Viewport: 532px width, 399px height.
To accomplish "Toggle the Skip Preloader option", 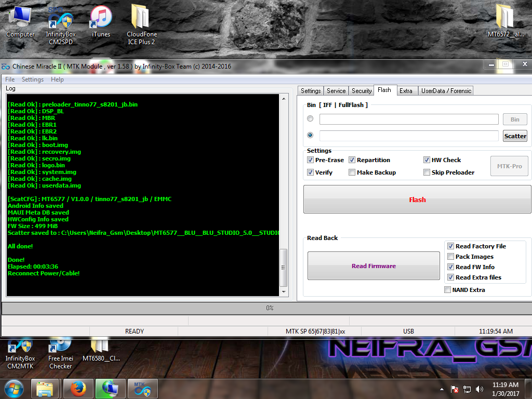I will pyautogui.click(x=427, y=172).
